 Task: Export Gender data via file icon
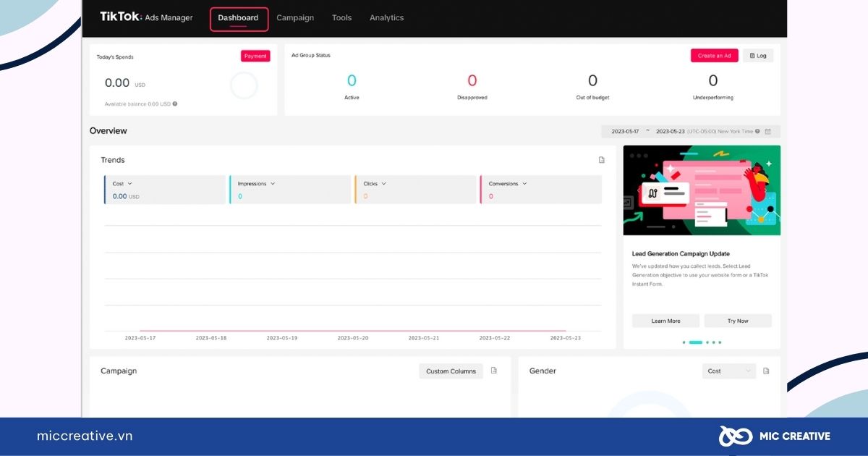(x=766, y=371)
